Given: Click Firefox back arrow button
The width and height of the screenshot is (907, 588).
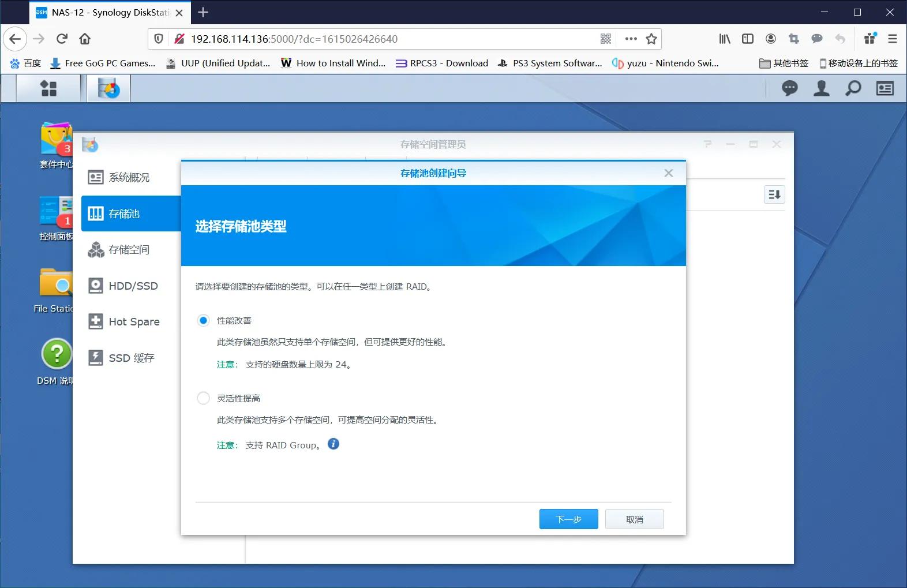Looking at the screenshot, I should 16,39.
